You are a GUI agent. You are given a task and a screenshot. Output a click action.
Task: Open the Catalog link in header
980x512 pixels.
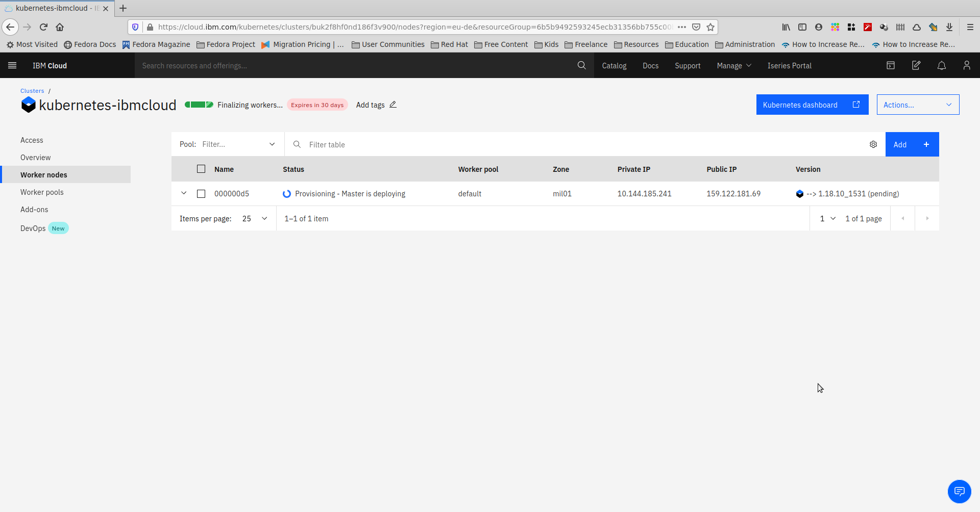[614, 65]
